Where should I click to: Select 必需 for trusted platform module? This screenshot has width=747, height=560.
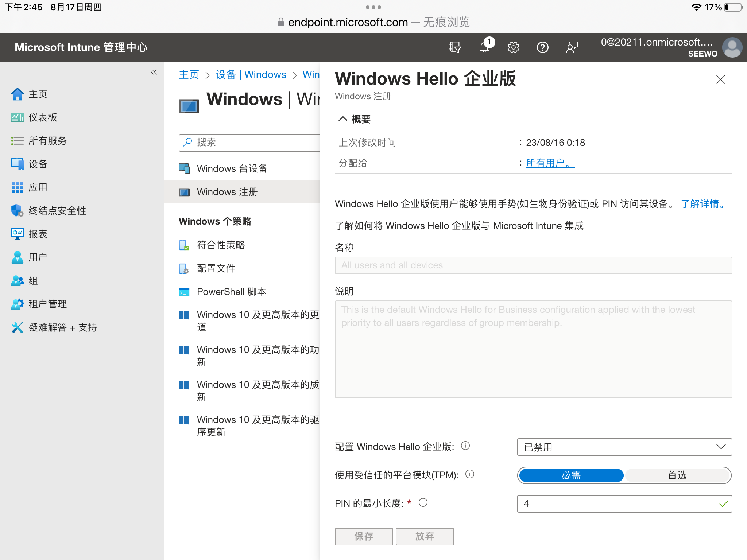(571, 475)
